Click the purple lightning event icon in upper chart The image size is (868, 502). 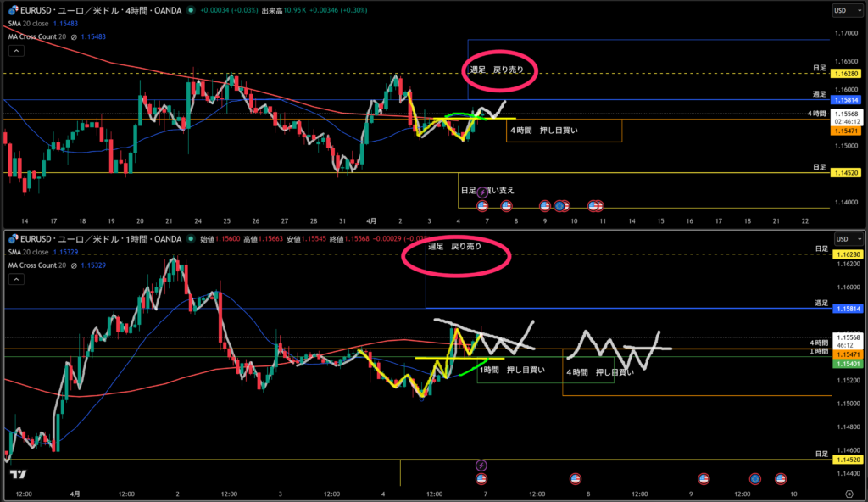[483, 193]
